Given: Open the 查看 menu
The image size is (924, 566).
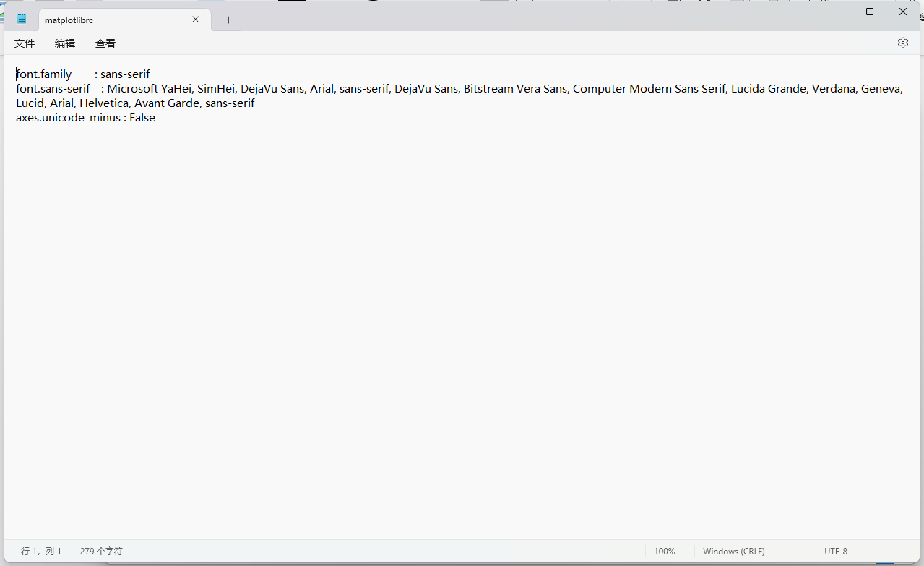Looking at the screenshot, I should point(105,43).
